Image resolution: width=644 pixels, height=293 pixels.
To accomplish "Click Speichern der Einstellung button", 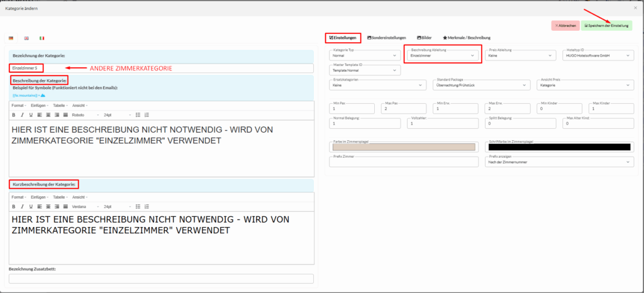I will (x=606, y=26).
